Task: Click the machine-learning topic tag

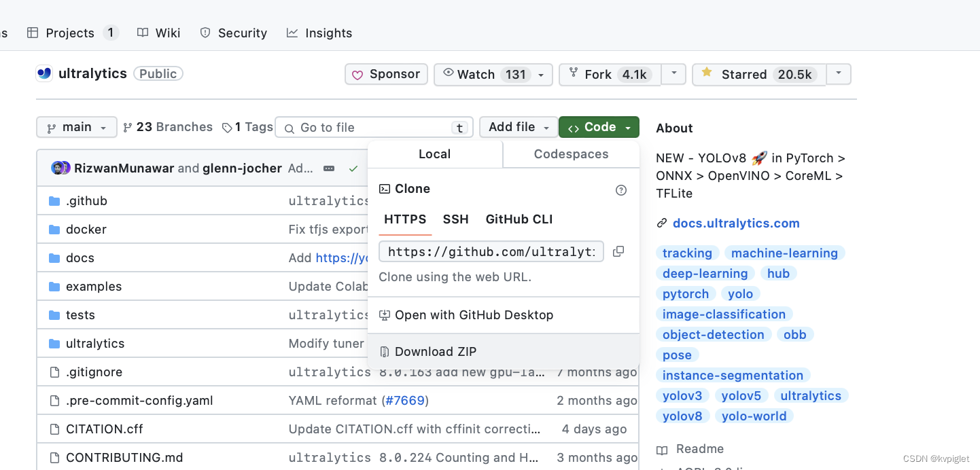Action: point(784,253)
